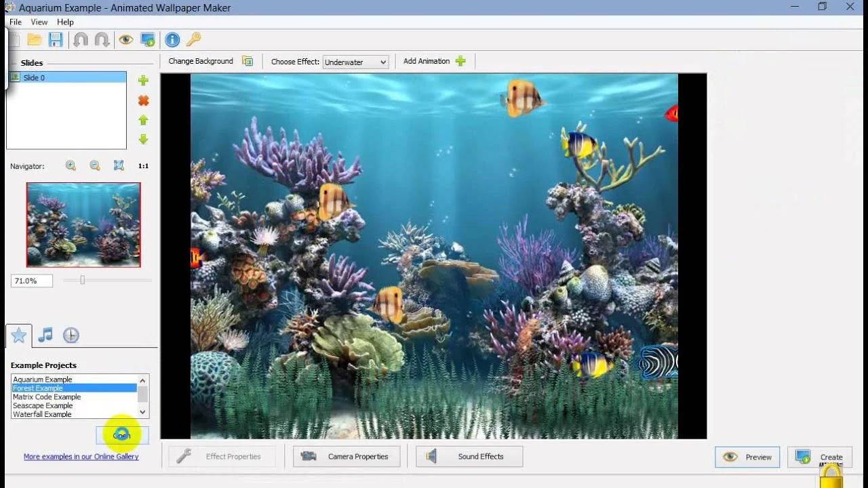Move slide up with green arrow
Viewport: 868px width, 488px height.
click(143, 120)
